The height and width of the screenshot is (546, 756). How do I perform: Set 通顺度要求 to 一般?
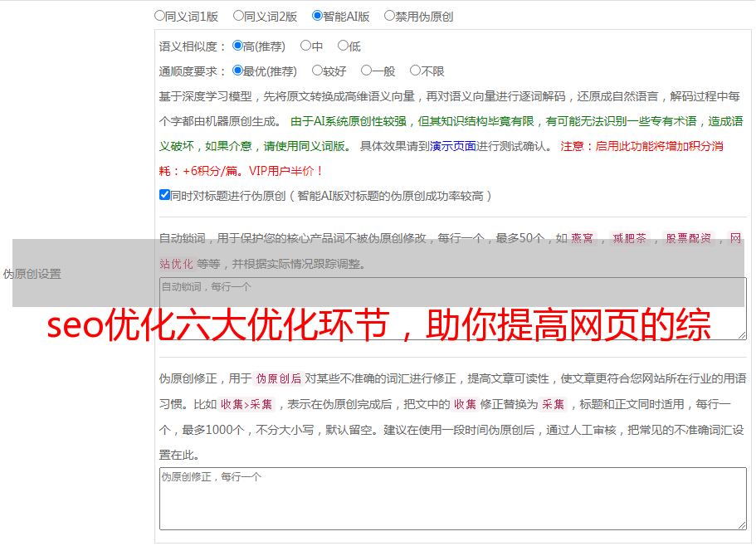coord(366,71)
